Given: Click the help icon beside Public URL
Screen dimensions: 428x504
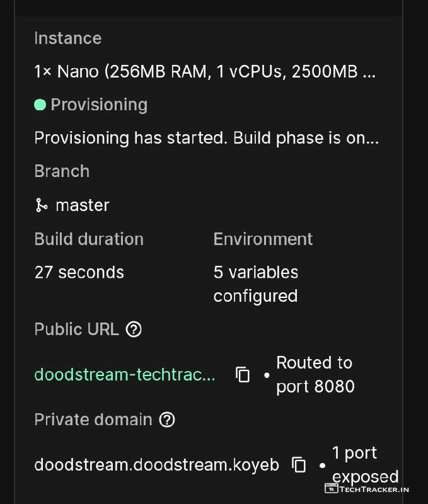Looking at the screenshot, I should pyautogui.click(x=134, y=329).
